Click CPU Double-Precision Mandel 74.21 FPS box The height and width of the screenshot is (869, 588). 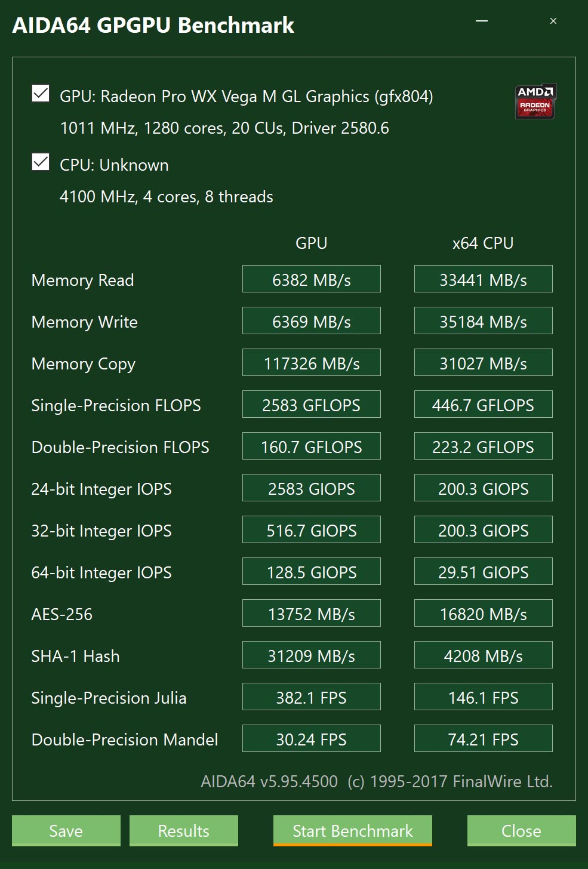pyautogui.click(x=484, y=738)
